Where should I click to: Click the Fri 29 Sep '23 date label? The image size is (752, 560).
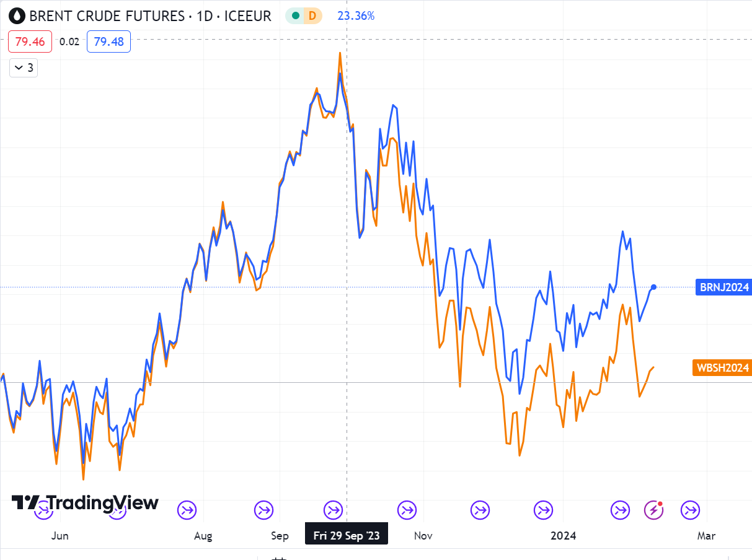(x=346, y=535)
